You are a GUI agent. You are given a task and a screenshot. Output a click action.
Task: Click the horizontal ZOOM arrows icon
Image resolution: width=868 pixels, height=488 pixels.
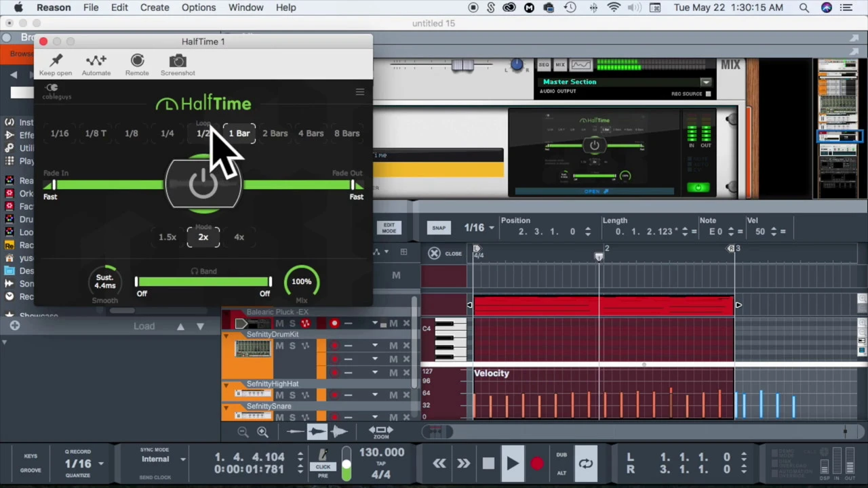click(380, 432)
